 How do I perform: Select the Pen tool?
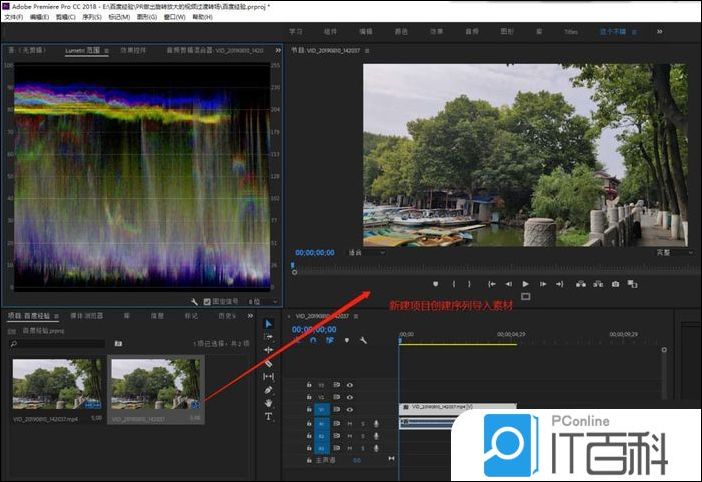[x=268, y=389]
